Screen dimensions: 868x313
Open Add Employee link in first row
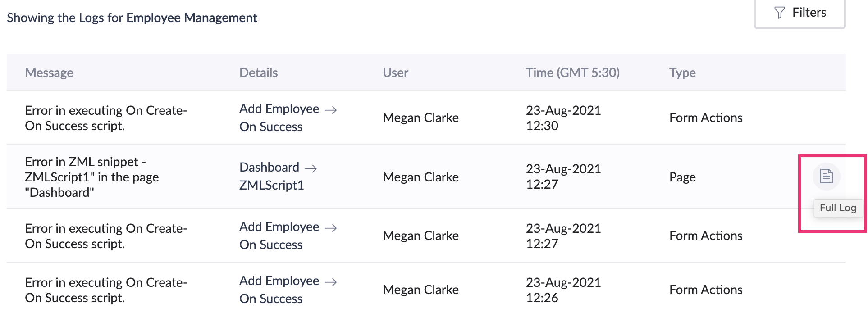279,109
